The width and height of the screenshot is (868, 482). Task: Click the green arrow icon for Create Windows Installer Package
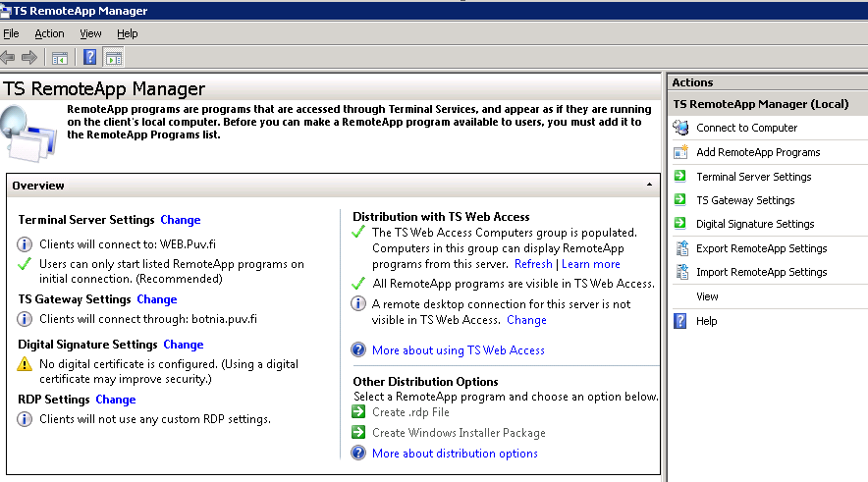coord(358,432)
